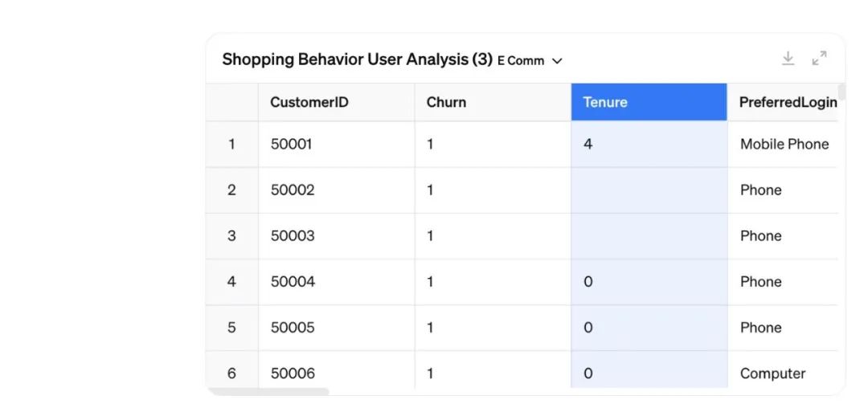This screenshot has width=868, height=404.
Task: Click Tenure value 4 in row 1
Action: (x=649, y=145)
